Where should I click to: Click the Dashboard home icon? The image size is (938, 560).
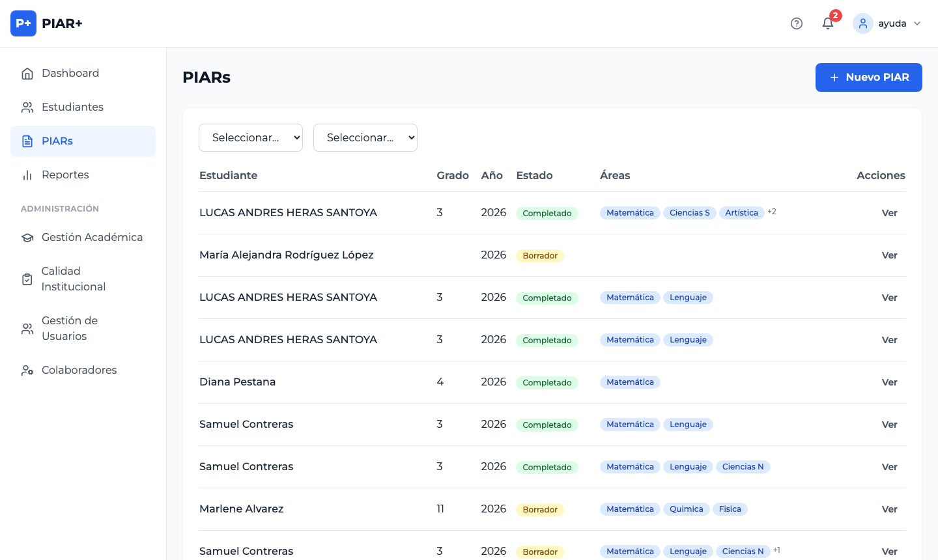[27, 74]
